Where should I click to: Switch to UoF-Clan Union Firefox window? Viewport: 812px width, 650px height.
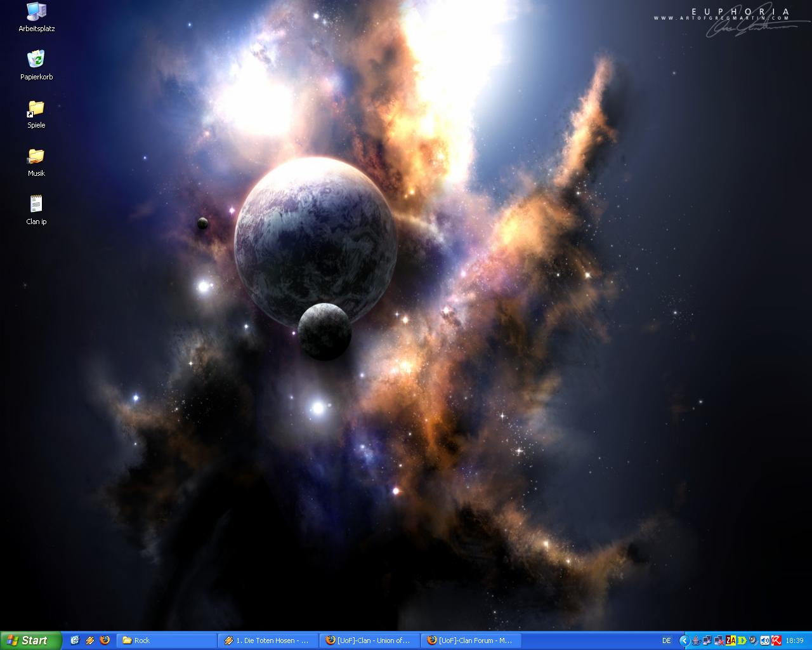tap(369, 640)
